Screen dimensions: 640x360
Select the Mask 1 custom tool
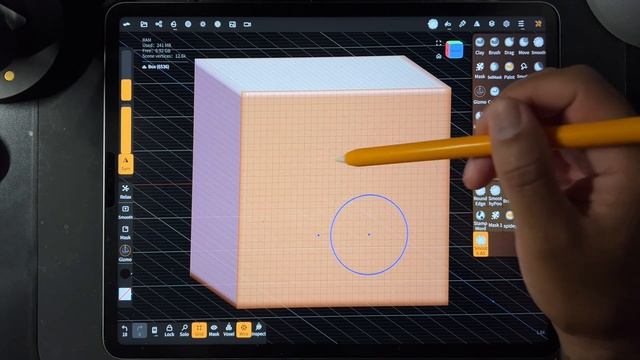(x=495, y=219)
